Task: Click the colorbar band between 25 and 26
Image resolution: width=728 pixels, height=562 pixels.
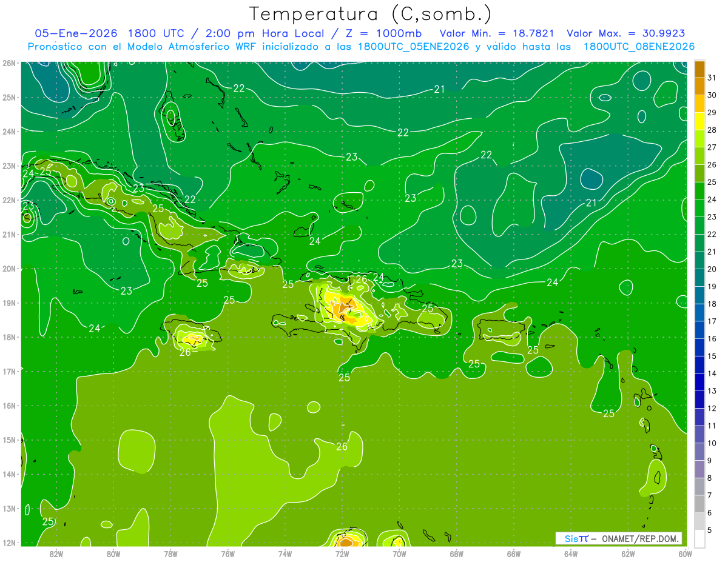Action: pos(699,173)
